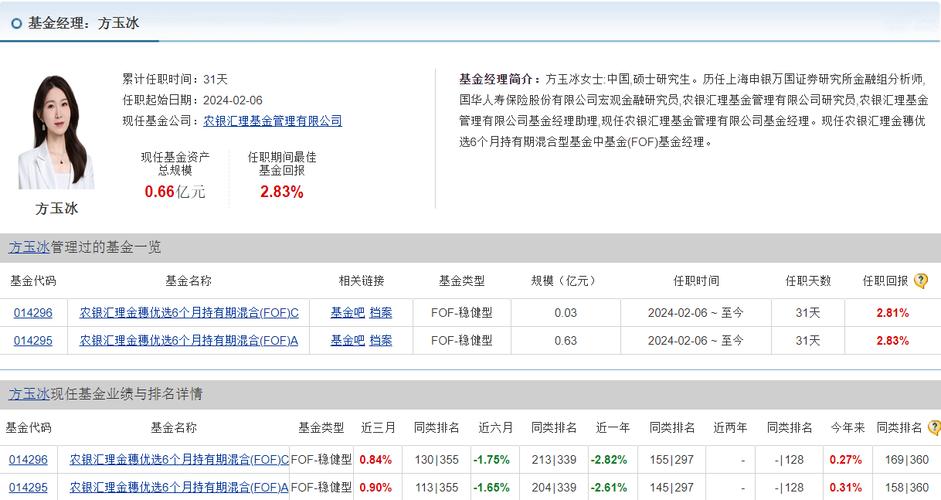Open fund manager 方玉冰's portrait photo
This screenshot has width=941, height=500.
[x=56, y=132]
